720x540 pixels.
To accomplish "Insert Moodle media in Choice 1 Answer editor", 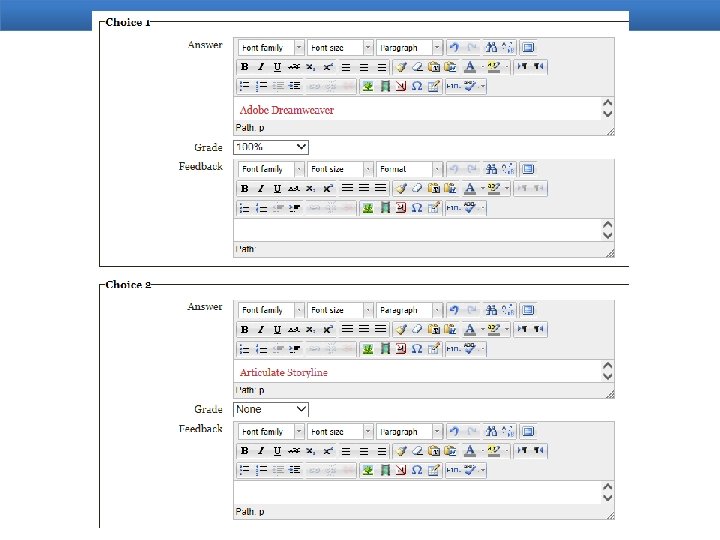I will pyautogui.click(x=385, y=86).
